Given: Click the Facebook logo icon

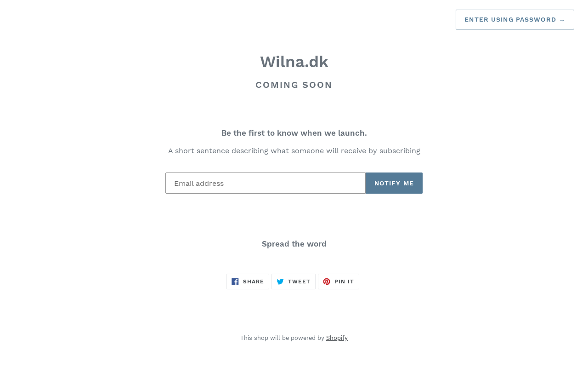Looking at the screenshot, I should [235, 282].
